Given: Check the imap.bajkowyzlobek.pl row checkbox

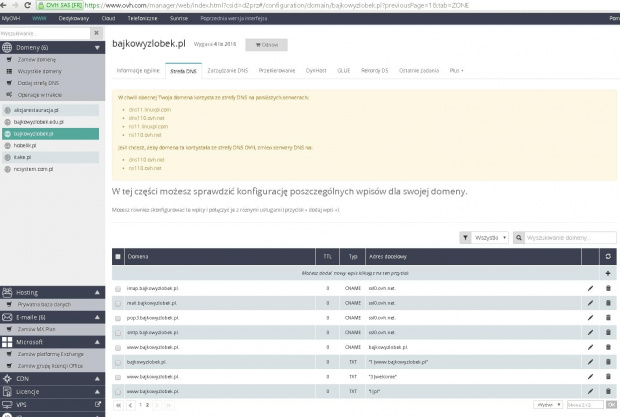Looking at the screenshot, I should tap(118, 288).
